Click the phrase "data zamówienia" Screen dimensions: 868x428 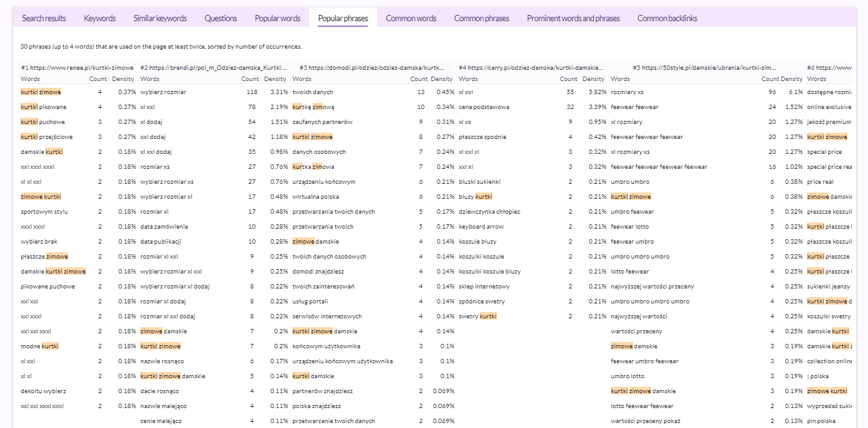(164, 227)
